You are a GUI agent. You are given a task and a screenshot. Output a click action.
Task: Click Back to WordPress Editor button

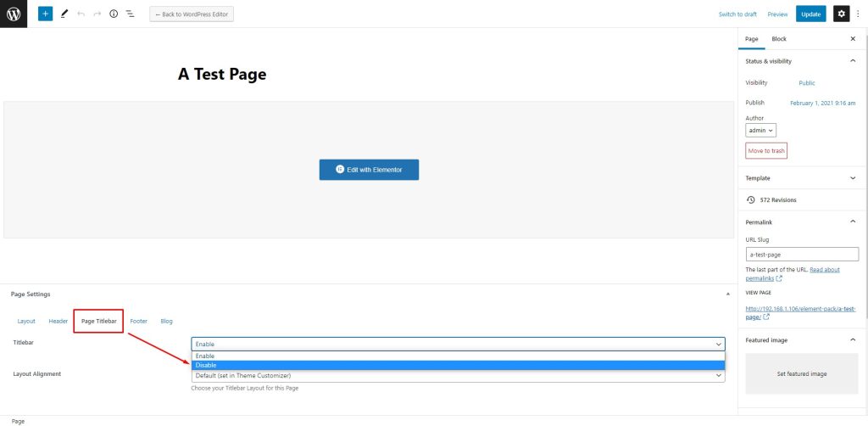[192, 14]
